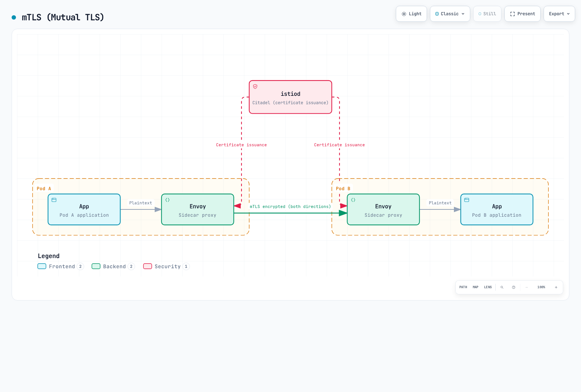The image size is (581, 392).
Task: Select the Pod B application App node
Action: pos(497,209)
